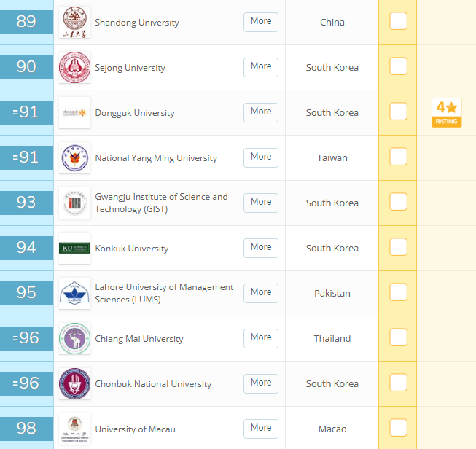The image size is (476, 449).
Task: Click the Dongguk University logo
Action: coord(74,112)
